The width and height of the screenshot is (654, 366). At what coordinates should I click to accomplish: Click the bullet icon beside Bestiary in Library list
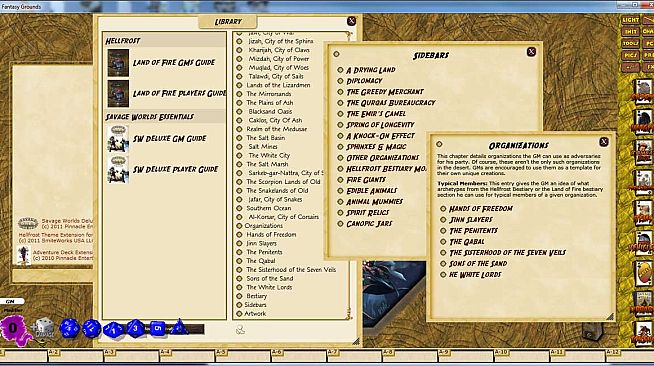pyautogui.click(x=239, y=296)
